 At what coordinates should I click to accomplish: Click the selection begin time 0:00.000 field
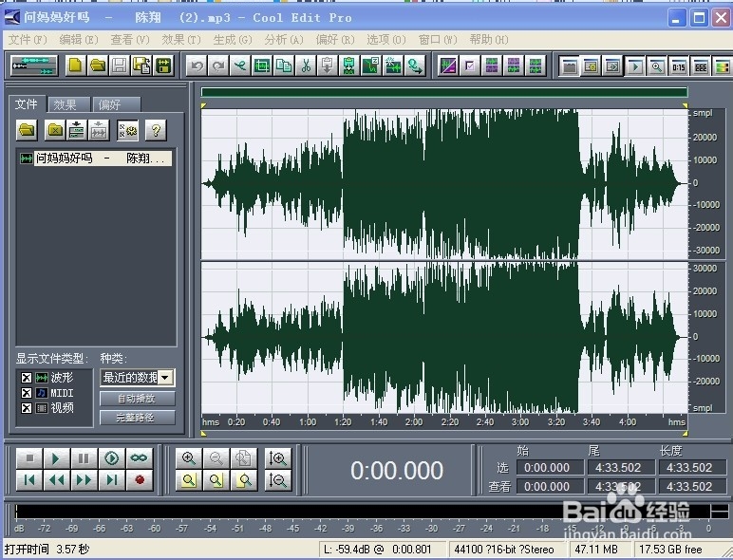click(550, 467)
